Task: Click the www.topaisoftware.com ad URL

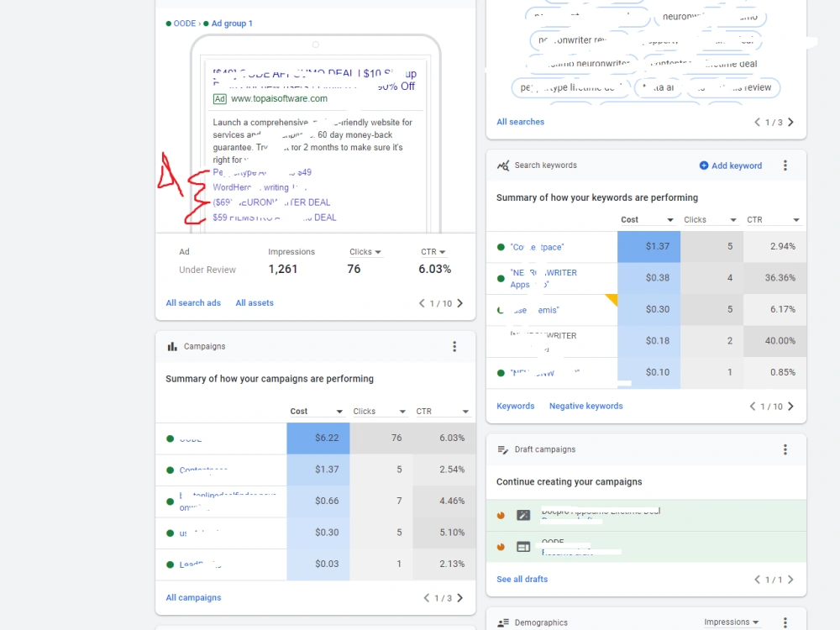Action: pos(279,98)
